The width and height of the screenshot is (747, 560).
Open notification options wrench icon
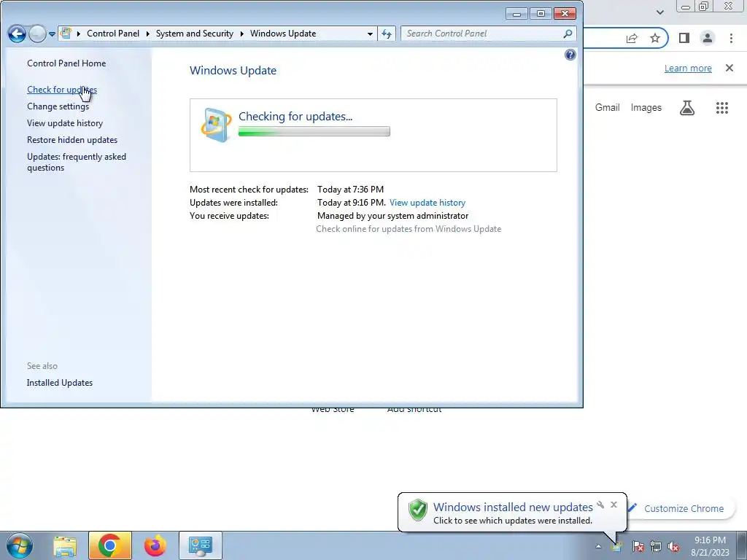[x=600, y=505]
